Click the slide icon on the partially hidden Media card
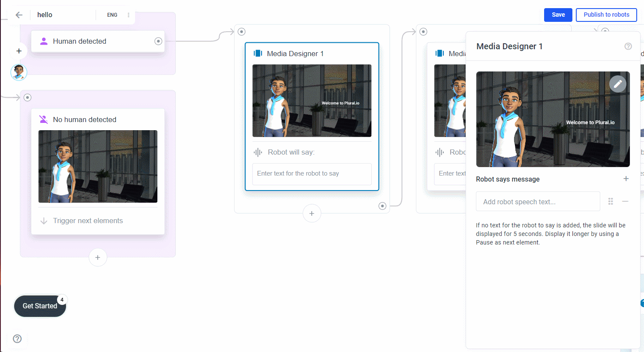 click(439, 54)
